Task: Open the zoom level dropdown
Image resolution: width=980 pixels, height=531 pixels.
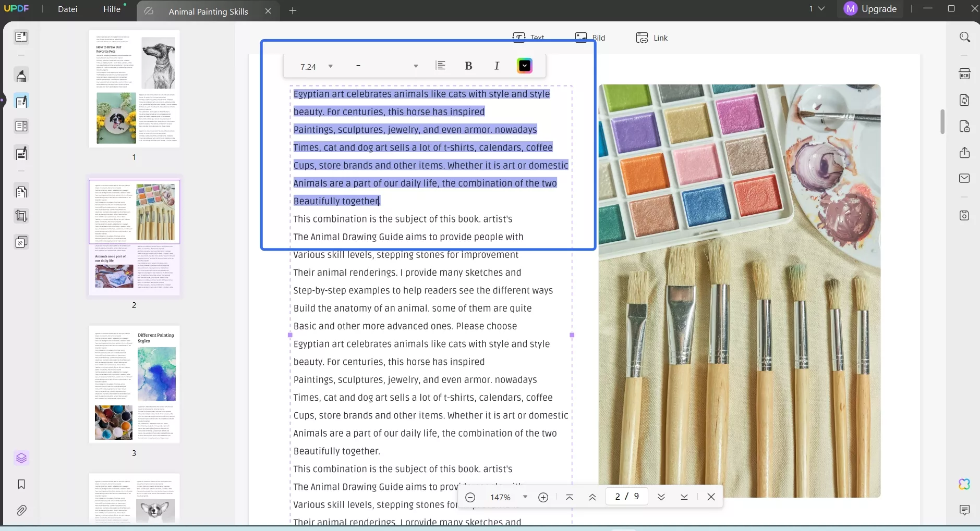Action: point(525,497)
